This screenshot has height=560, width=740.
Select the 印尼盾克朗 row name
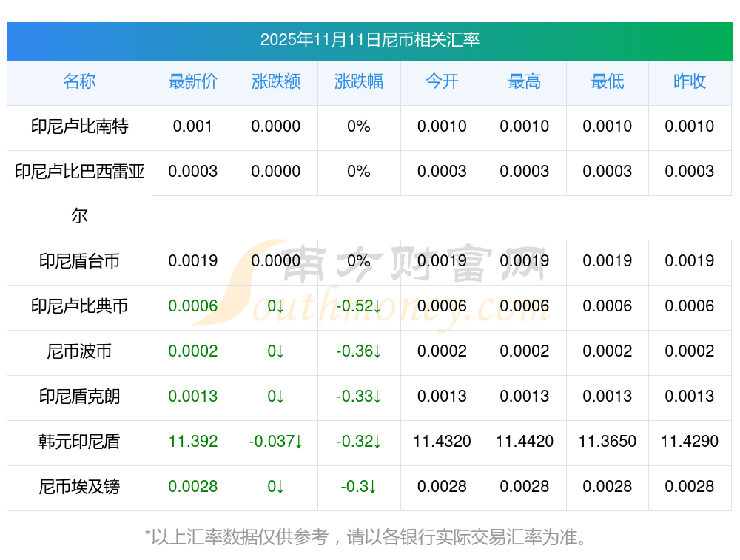79,397
